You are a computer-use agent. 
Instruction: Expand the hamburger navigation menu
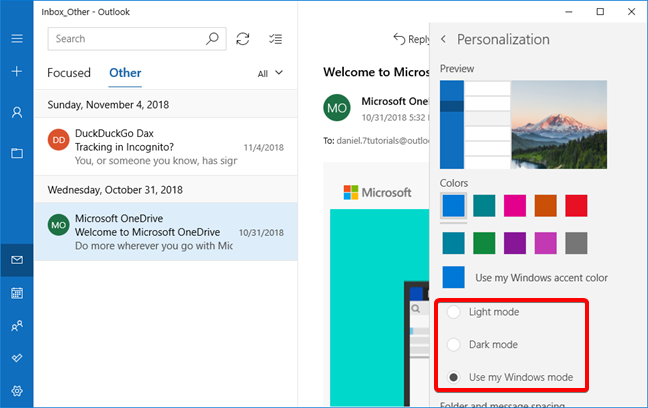click(17, 39)
